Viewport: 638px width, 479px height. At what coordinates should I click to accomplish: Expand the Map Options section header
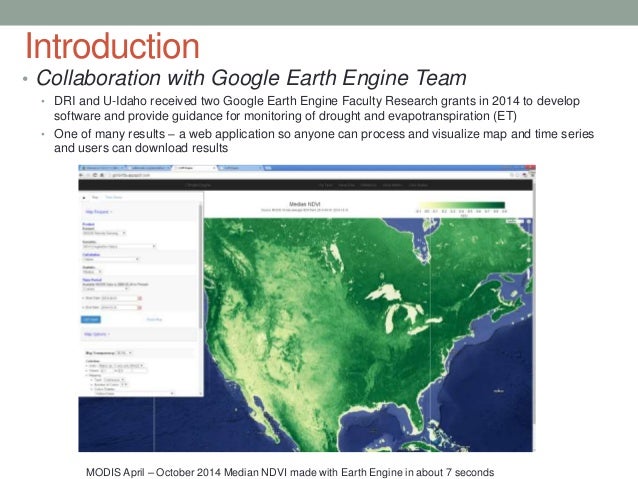[x=97, y=334]
